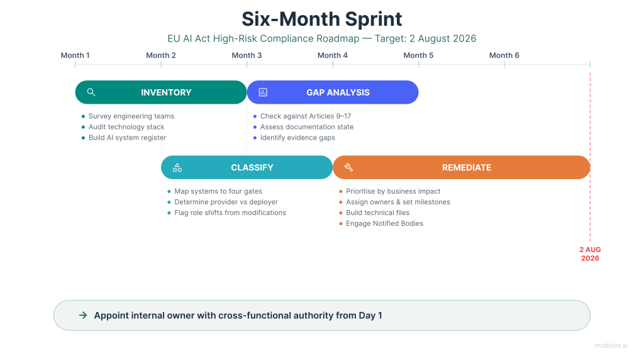This screenshot has width=644, height=354.
Task: Open the modulos.ai link
Action: 611,345
